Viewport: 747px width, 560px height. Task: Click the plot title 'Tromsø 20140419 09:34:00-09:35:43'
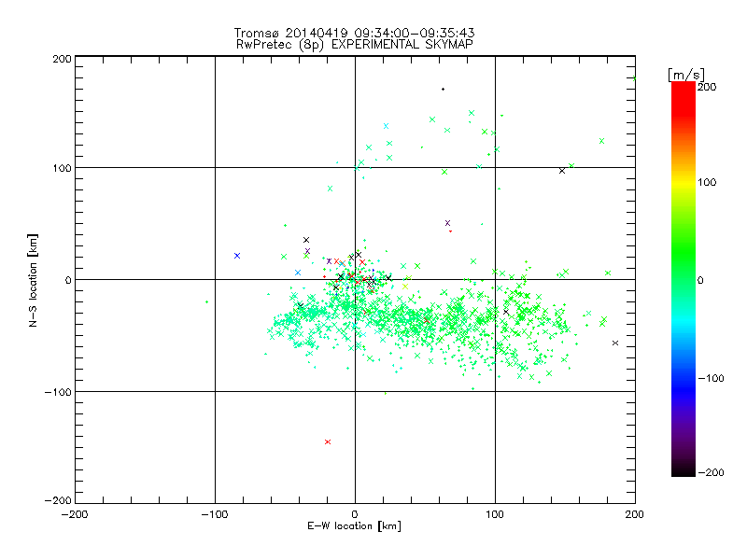(355, 33)
